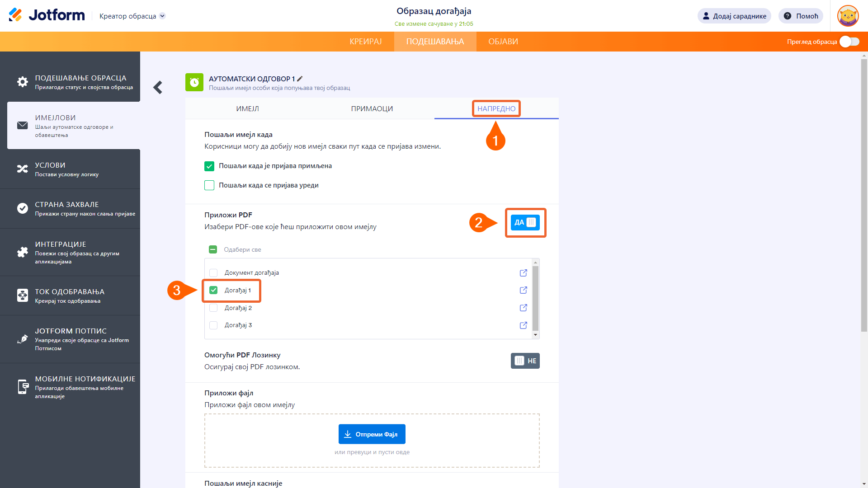Toggle Преглед обрасца preview switch
868x488 pixels.
[x=849, y=42]
